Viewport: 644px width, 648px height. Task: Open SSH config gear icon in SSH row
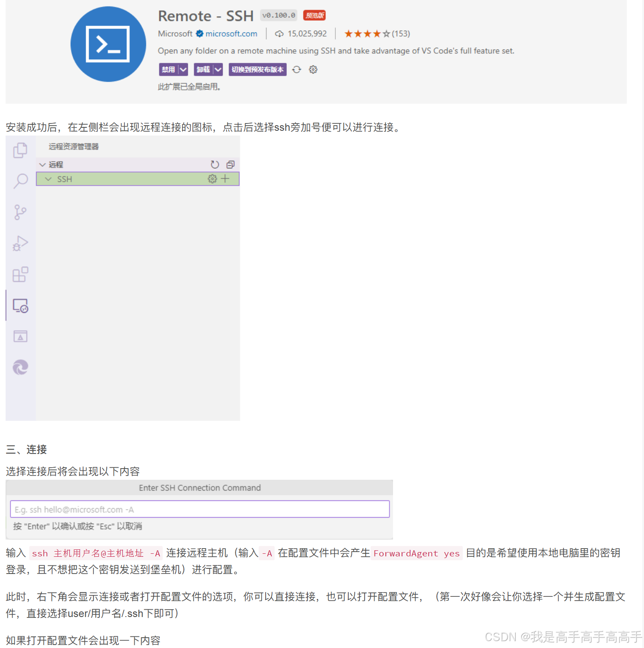pyautogui.click(x=212, y=179)
